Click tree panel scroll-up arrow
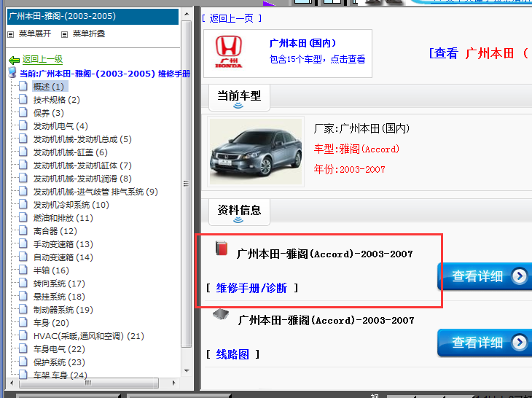This screenshot has height=398, width=532. (187, 14)
